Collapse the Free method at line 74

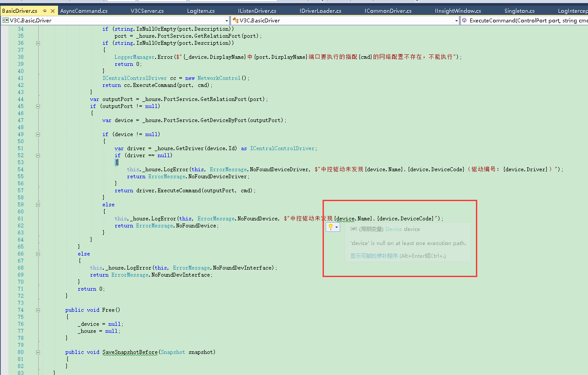[38, 310]
